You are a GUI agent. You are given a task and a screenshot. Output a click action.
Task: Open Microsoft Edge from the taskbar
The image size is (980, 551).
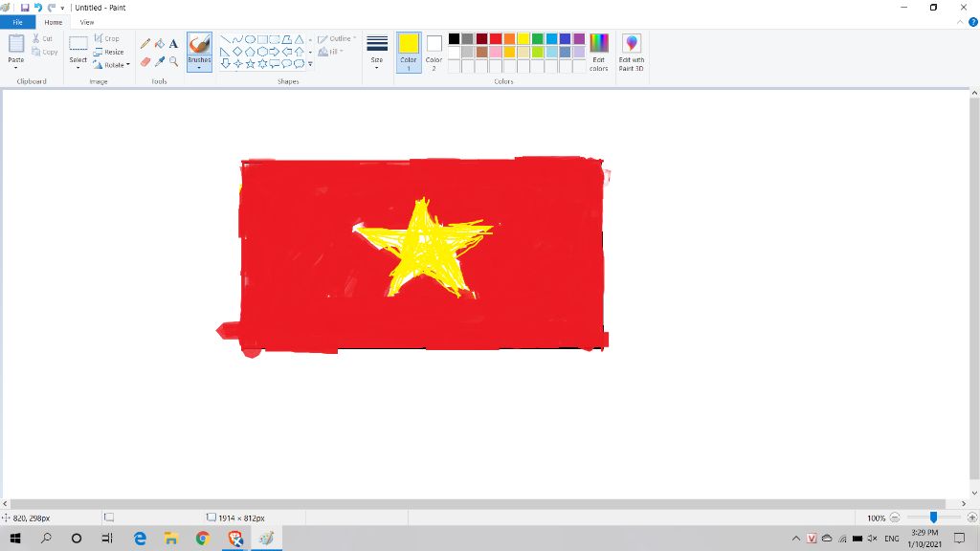tap(140, 538)
